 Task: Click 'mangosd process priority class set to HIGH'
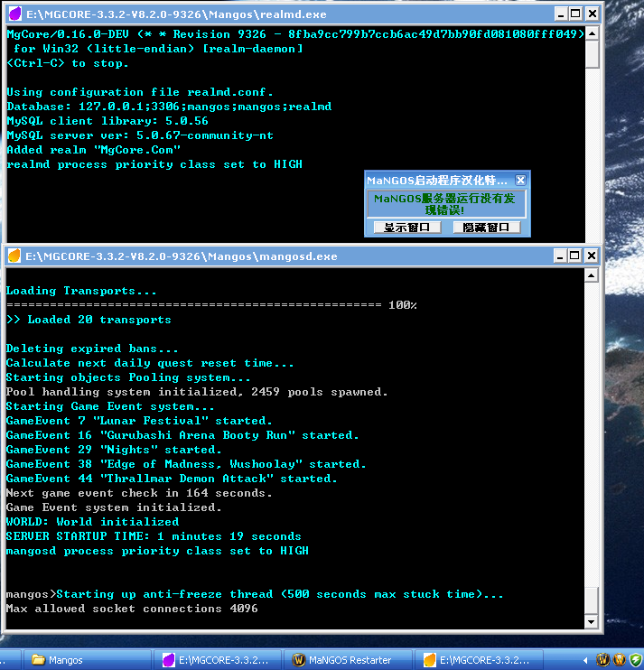click(157, 551)
